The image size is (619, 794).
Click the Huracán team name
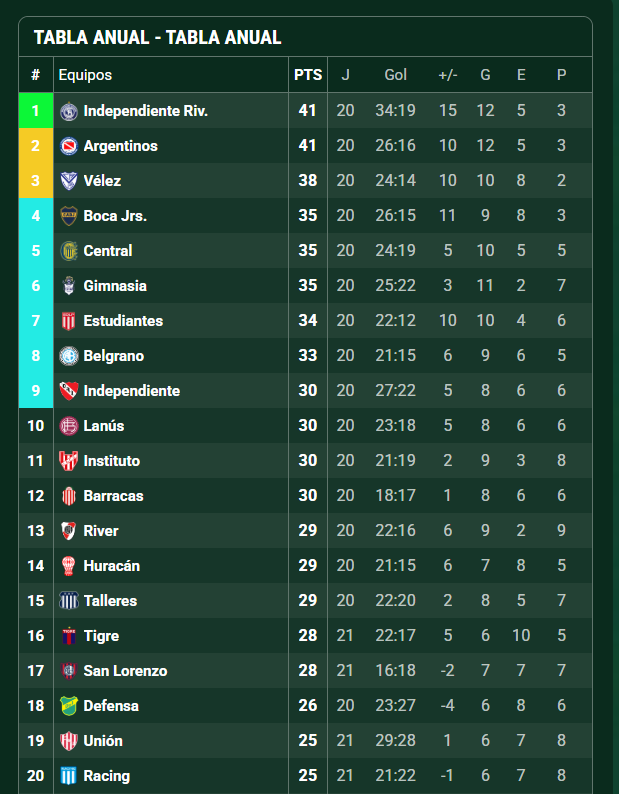click(111, 566)
